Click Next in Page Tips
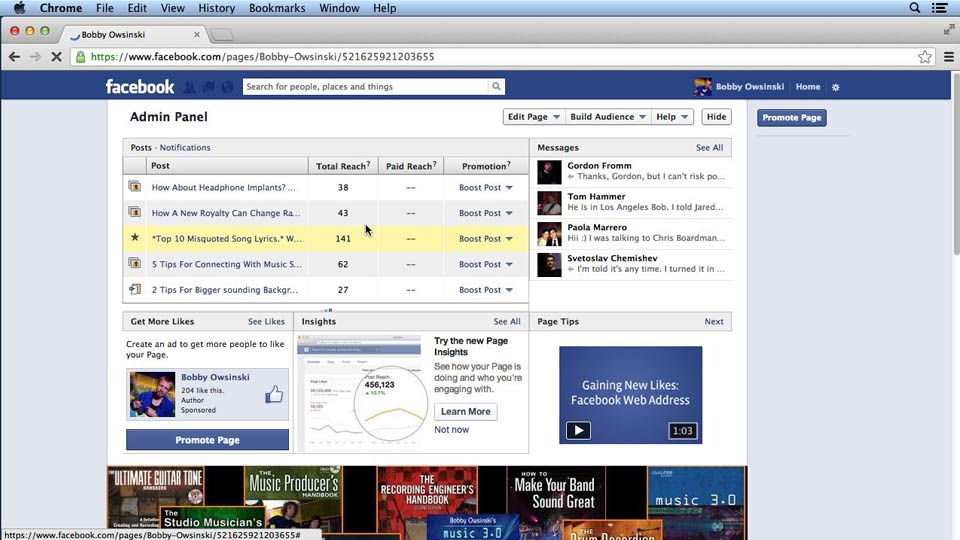Viewport: 960px width, 540px height. coord(714,321)
